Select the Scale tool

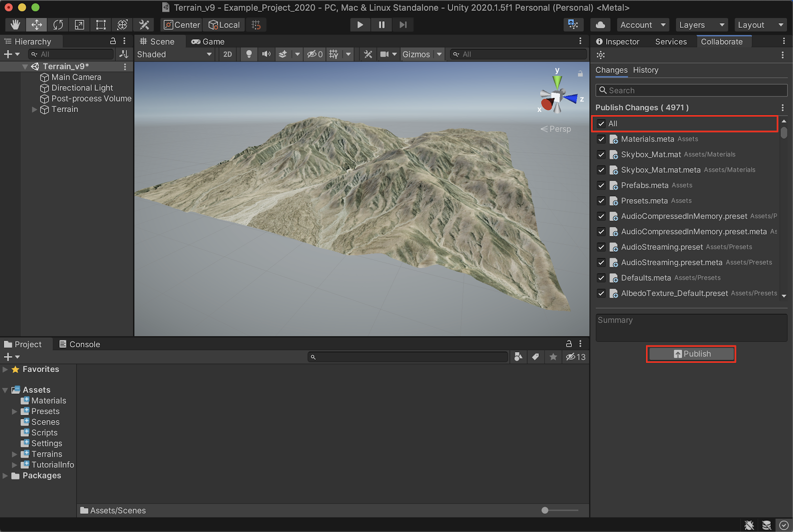79,25
